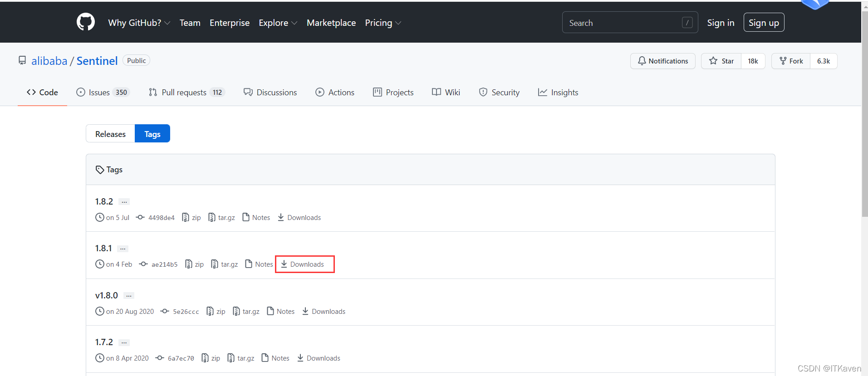View the 18k stargazers count
Viewport: 868px width, 376px height.
tap(753, 61)
